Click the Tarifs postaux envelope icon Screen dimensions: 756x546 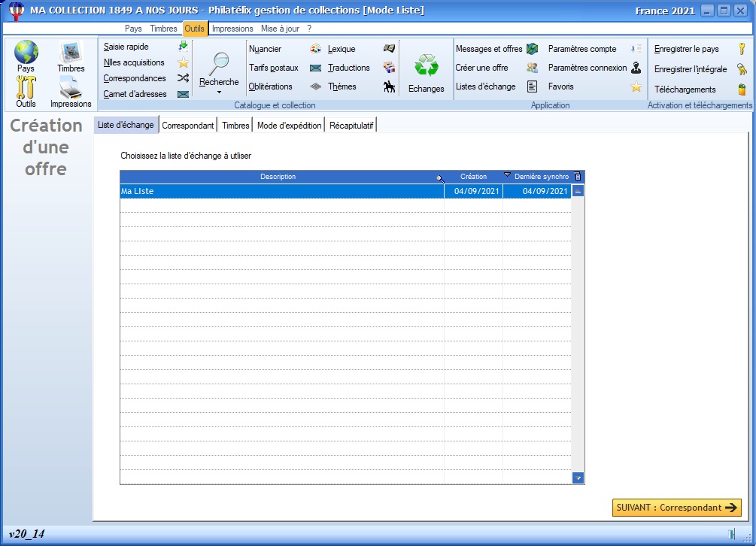pos(316,68)
